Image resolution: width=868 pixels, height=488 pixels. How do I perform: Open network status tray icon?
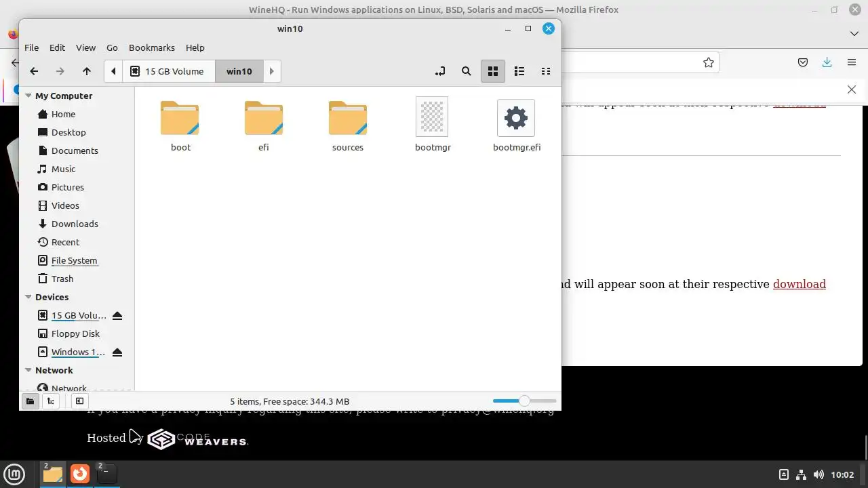tap(801, 474)
